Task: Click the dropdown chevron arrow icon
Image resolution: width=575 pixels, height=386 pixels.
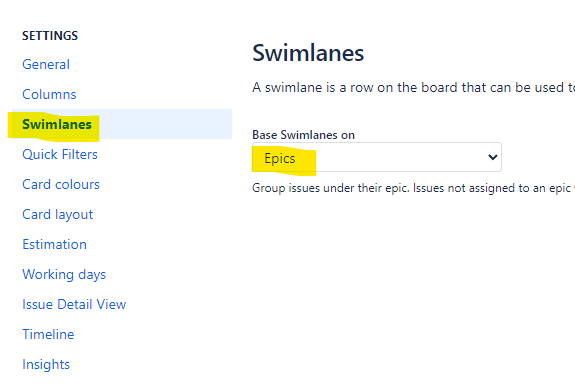Action: click(492, 157)
